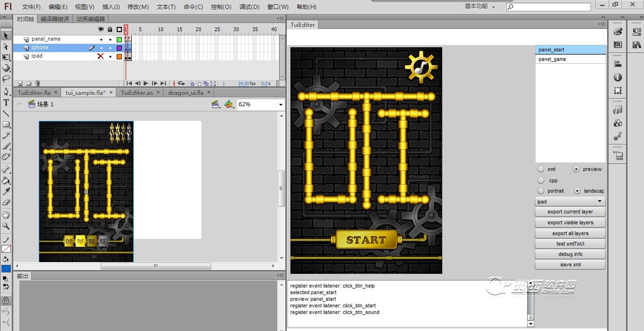This screenshot has width=644, height=331.
Task: Expand the ipad device dropdown
Action: coord(600,202)
